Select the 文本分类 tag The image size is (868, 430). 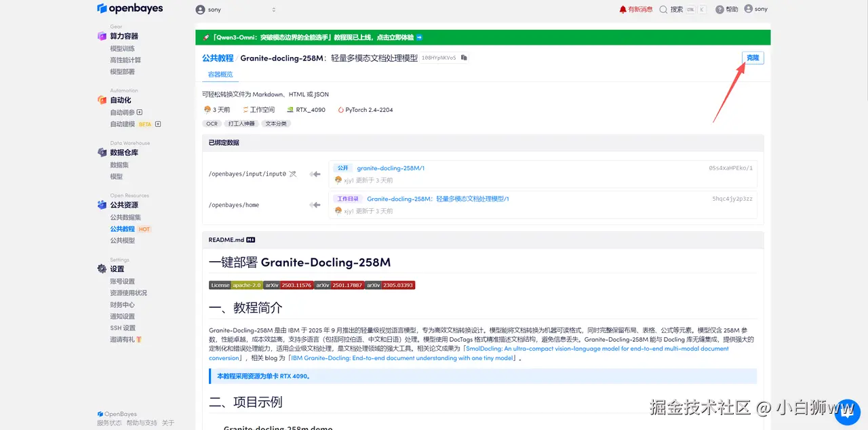[x=276, y=123]
